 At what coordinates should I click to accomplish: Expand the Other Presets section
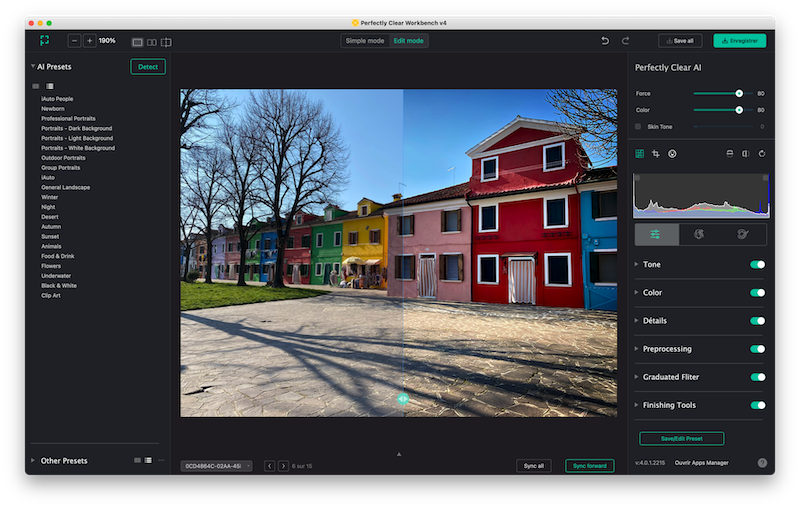tap(33, 460)
